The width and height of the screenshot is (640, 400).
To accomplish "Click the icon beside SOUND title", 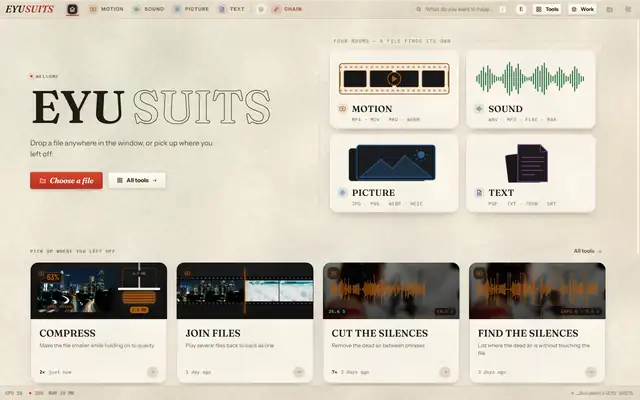I will click(x=479, y=109).
